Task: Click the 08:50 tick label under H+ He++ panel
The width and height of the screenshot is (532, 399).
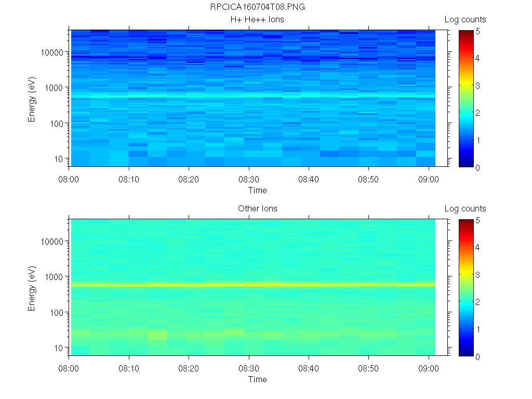Action: click(x=368, y=179)
